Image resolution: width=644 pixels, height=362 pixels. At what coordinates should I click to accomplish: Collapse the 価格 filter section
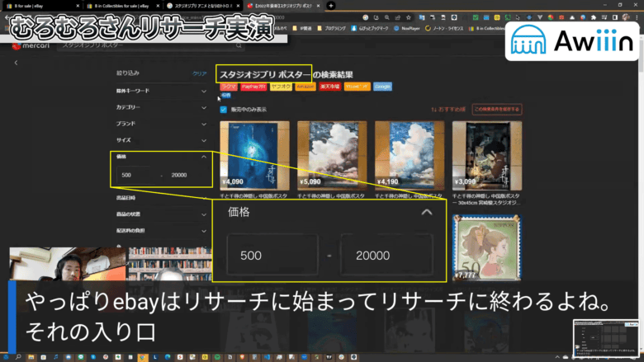coord(161,157)
